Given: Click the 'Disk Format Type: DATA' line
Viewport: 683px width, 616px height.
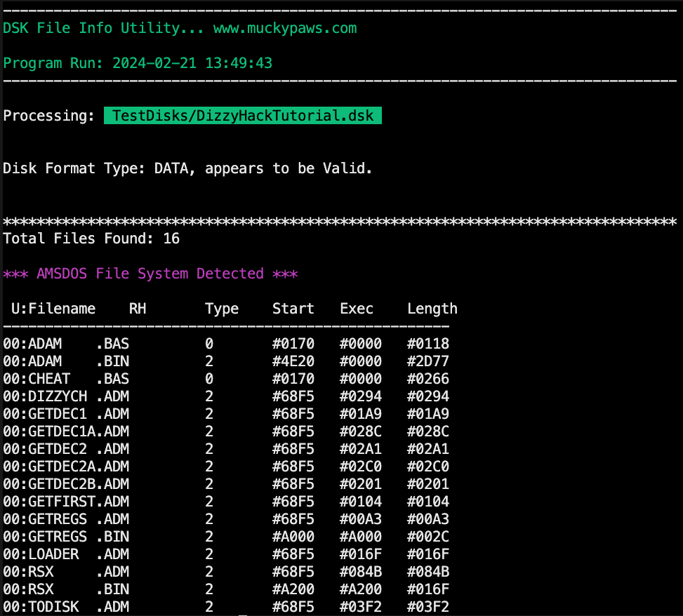Looking at the screenshot, I should [x=187, y=168].
